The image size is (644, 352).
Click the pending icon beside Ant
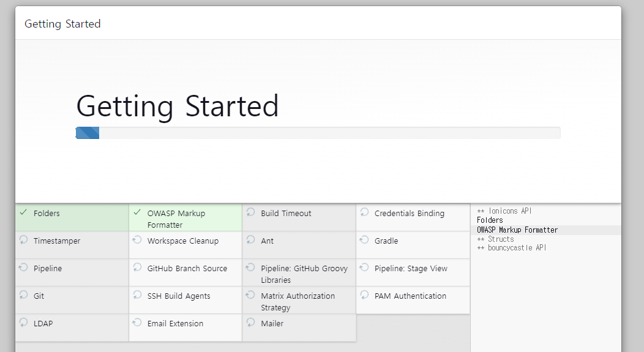(250, 240)
